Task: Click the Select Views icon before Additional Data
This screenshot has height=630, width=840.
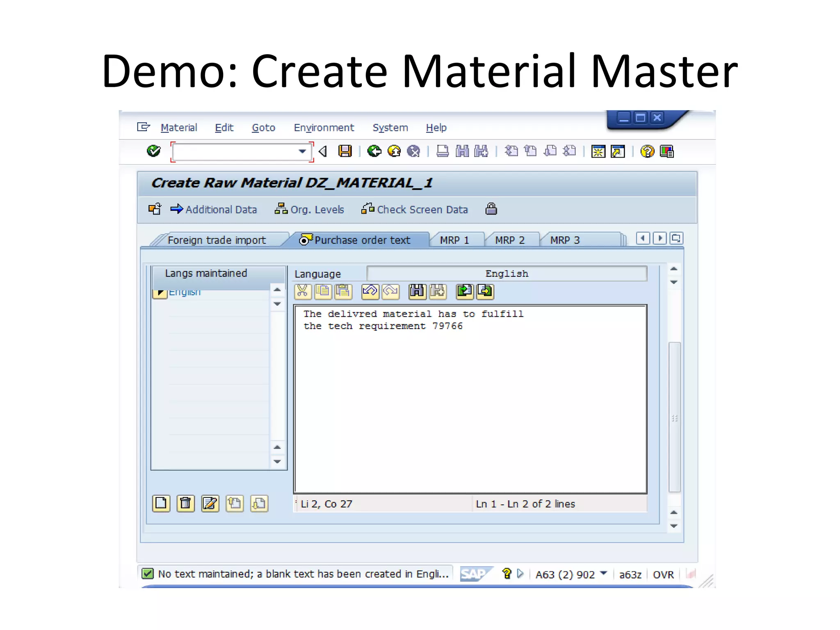Action: (155, 209)
